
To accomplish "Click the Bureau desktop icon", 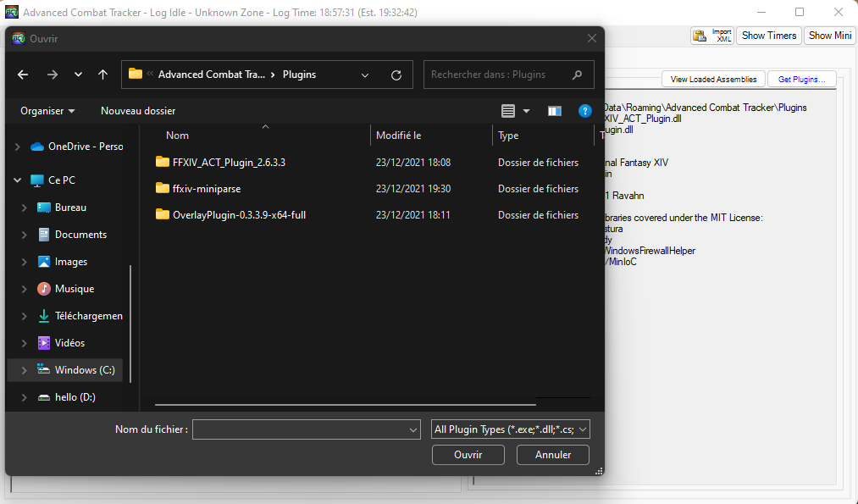I will [44, 208].
